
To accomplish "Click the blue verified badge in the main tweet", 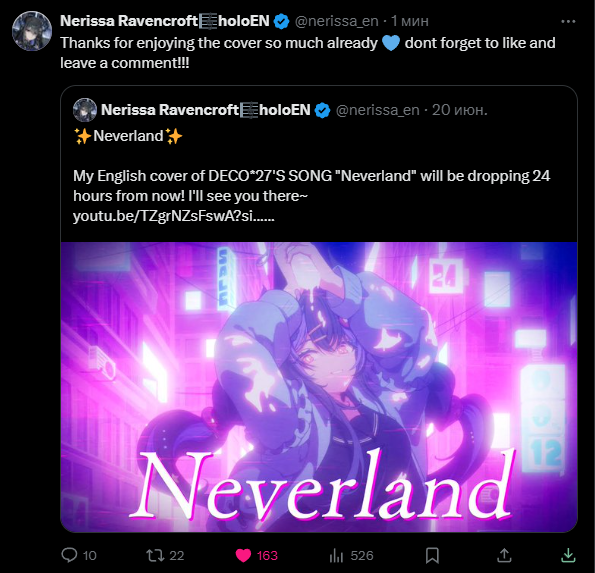I will pos(281,21).
